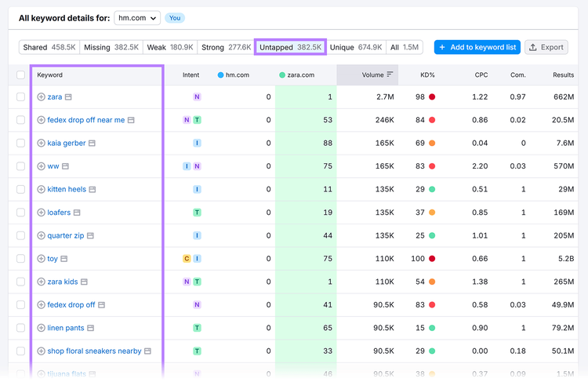
Task: Open the hm.com domain dropdown
Action: [137, 18]
